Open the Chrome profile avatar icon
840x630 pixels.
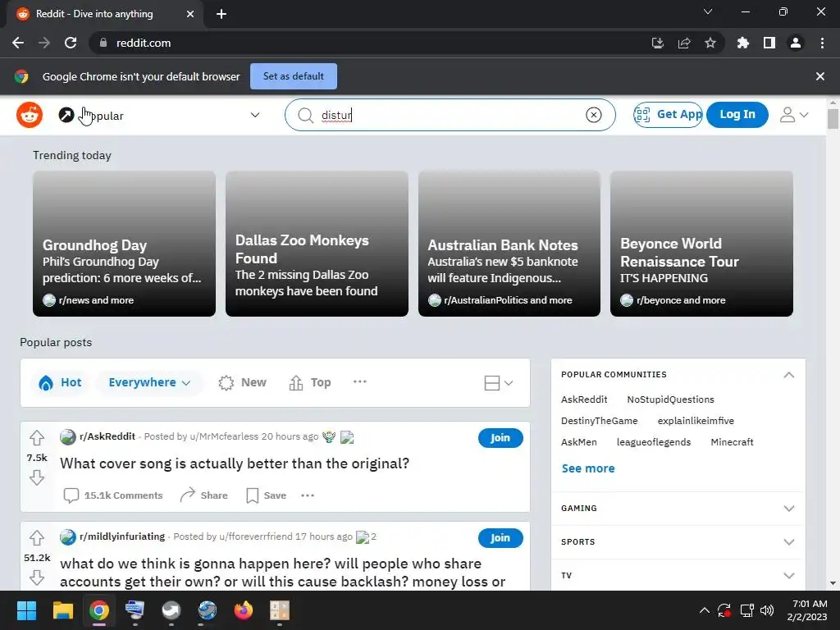point(796,43)
